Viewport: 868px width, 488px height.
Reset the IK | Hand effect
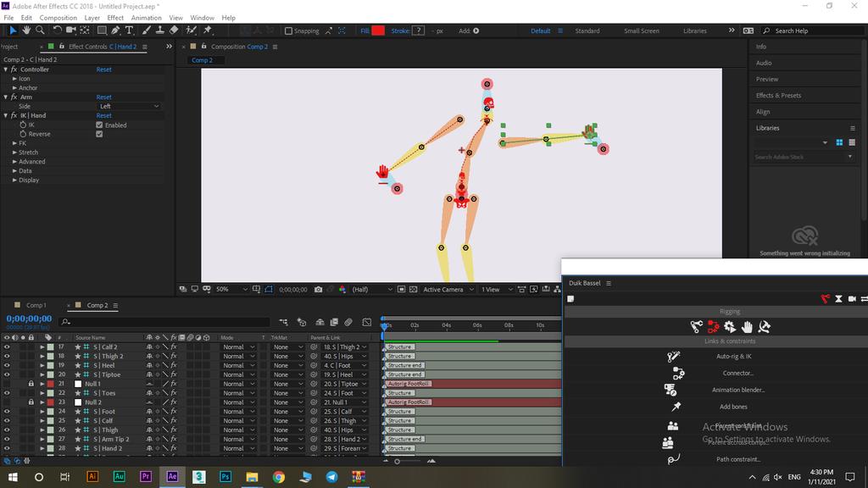(x=103, y=115)
